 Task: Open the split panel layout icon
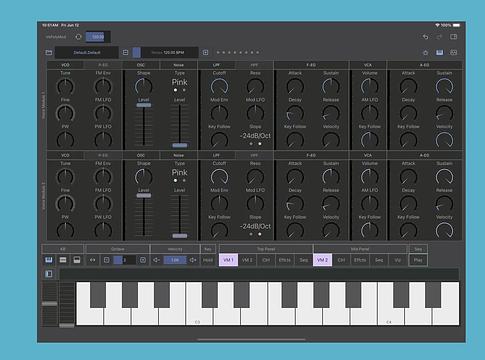(454, 37)
